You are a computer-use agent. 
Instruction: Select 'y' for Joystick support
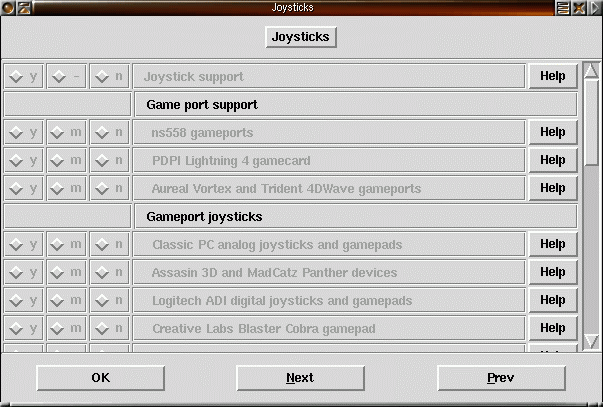[x=22, y=76]
